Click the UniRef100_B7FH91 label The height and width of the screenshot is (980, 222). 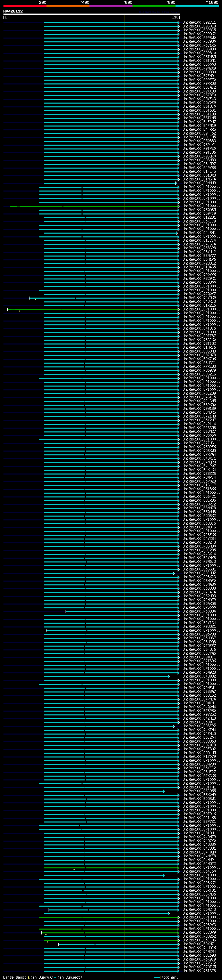coord(199,76)
